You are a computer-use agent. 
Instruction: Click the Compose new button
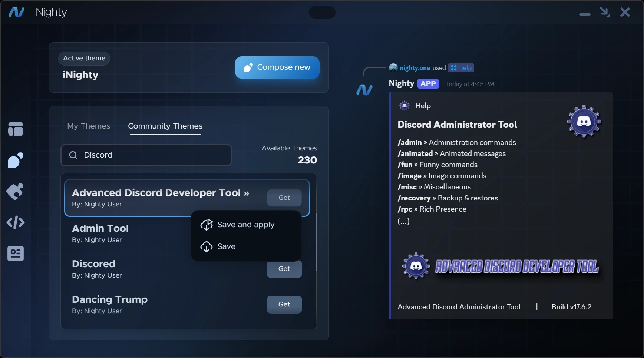click(277, 67)
